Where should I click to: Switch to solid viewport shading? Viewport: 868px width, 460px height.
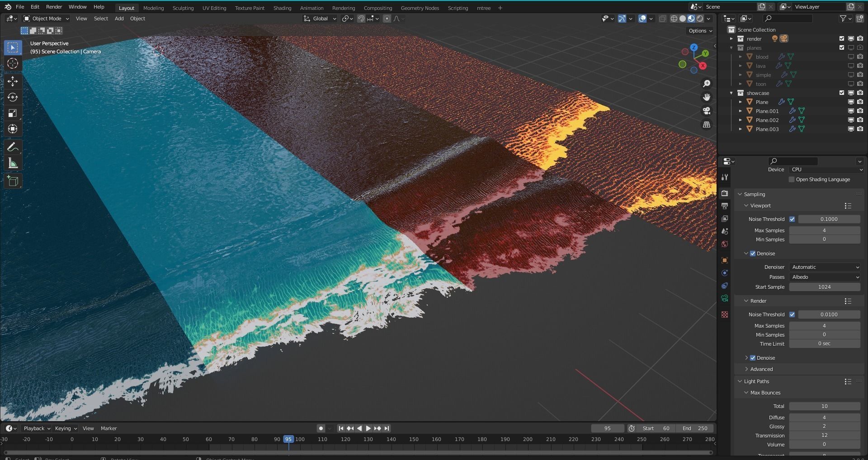[x=683, y=19]
